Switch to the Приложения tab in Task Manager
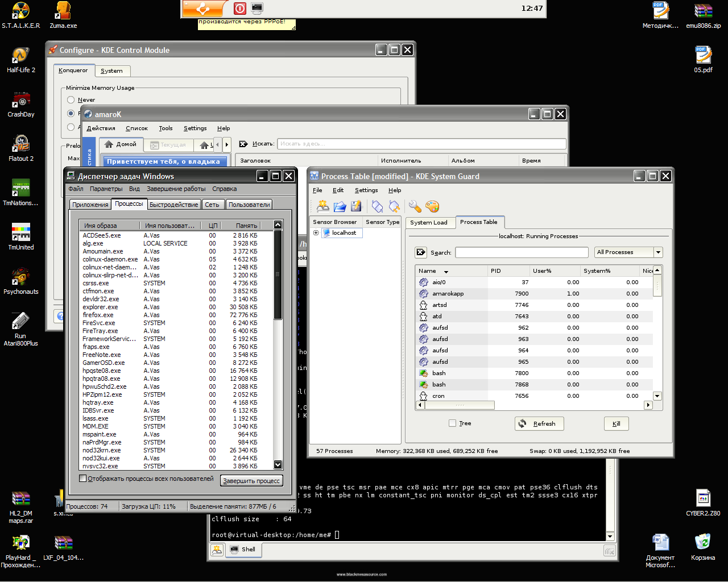The height and width of the screenshot is (582, 728). coord(90,205)
